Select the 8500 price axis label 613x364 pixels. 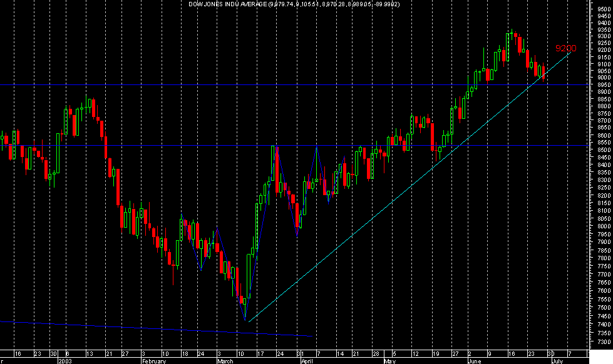(x=604, y=150)
